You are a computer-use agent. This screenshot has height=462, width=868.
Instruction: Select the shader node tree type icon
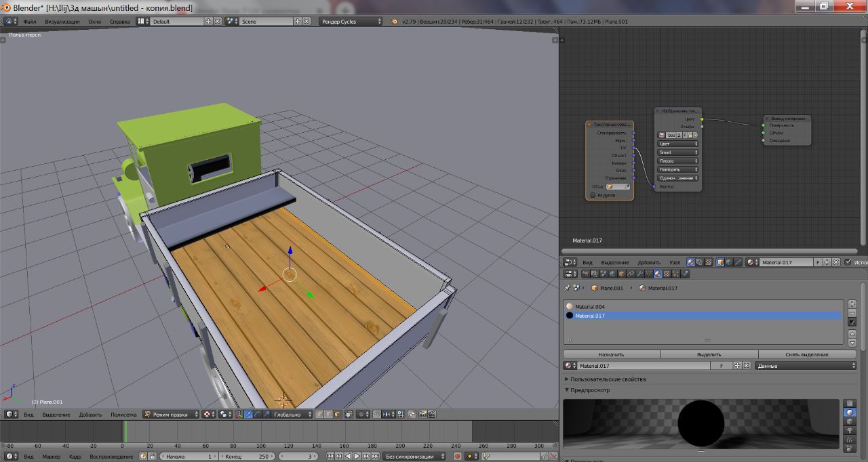[x=692, y=262]
